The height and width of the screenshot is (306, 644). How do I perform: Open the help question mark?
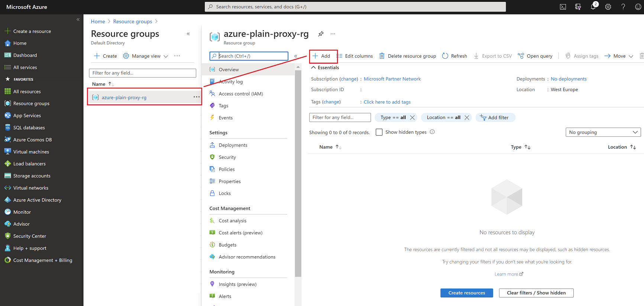point(623,7)
